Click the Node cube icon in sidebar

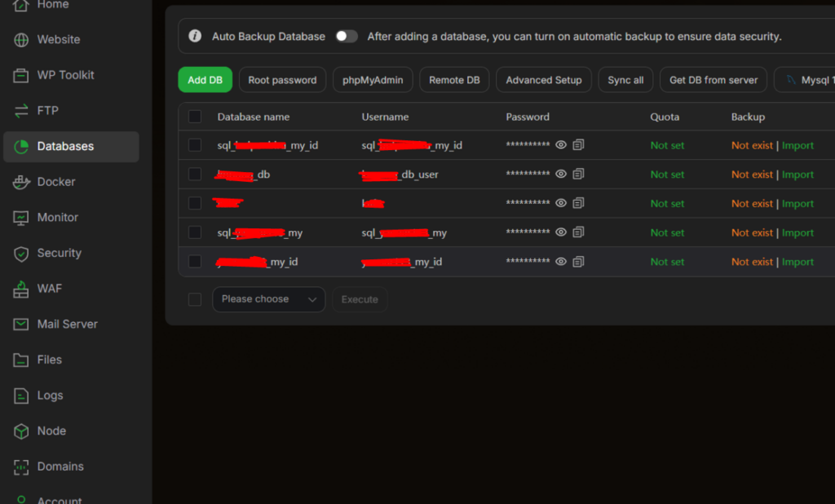coord(20,431)
